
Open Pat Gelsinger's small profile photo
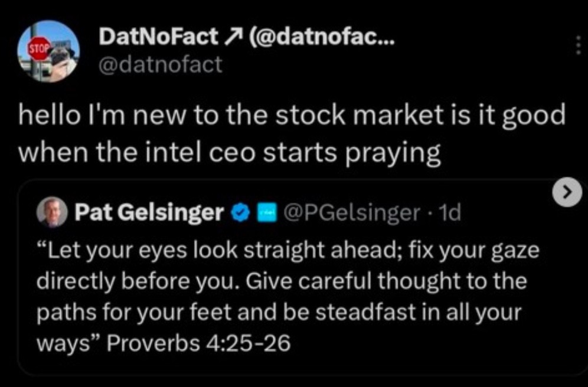53,212
